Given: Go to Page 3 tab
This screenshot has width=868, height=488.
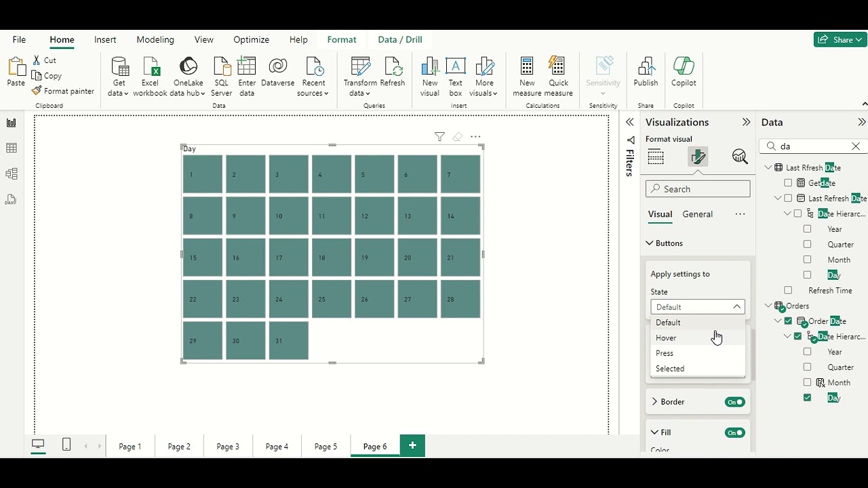Looking at the screenshot, I should pyautogui.click(x=228, y=446).
